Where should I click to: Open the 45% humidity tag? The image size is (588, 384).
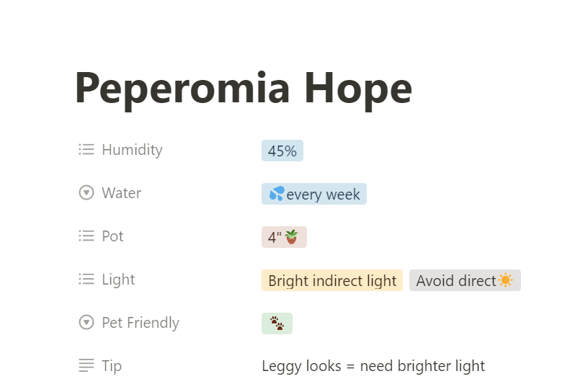tap(282, 151)
